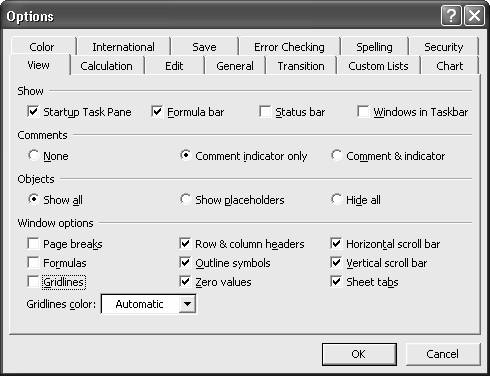Viewport: 490px width, 376px height.
Task: Pick Hide all objects option
Action: coord(336,199)
